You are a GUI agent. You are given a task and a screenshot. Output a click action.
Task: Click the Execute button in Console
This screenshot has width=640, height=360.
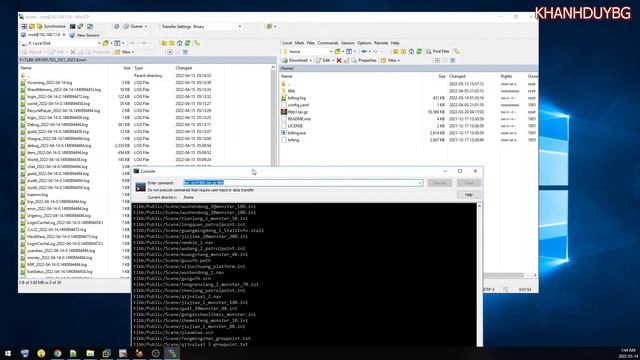tap(440, 183)
